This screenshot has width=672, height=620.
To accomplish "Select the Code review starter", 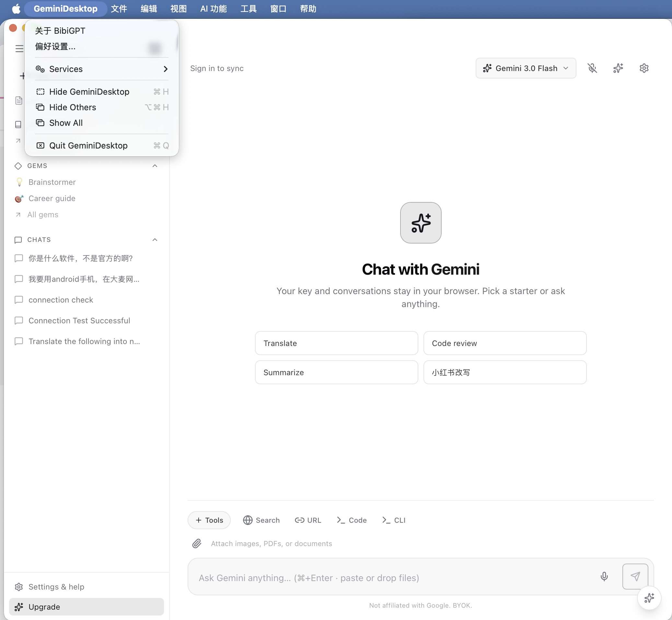I will (x=505, y=343).
